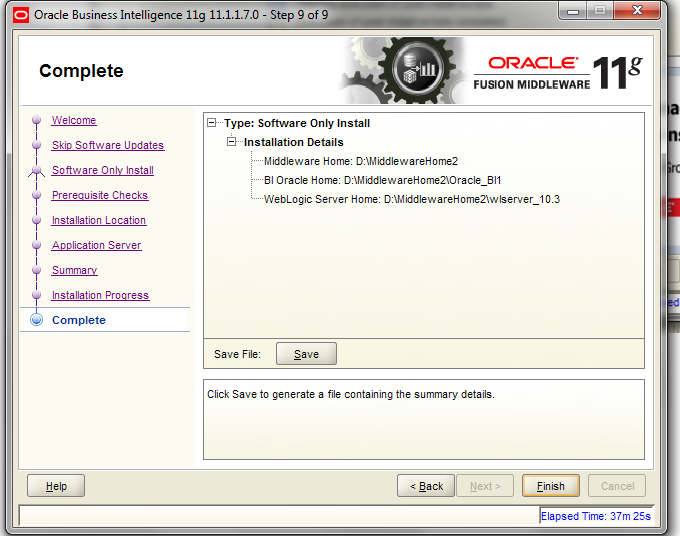This screenshot has height=536, width=680.
Task: Minimize the installer window
Action: pyautogui.click(x=573, y=11)
